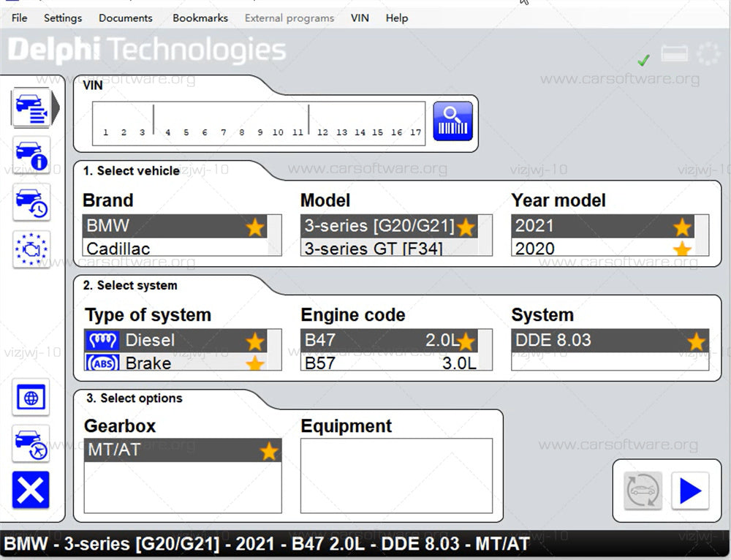Open the EOBD engine diagnostics sidebar icon

[31, 249]
